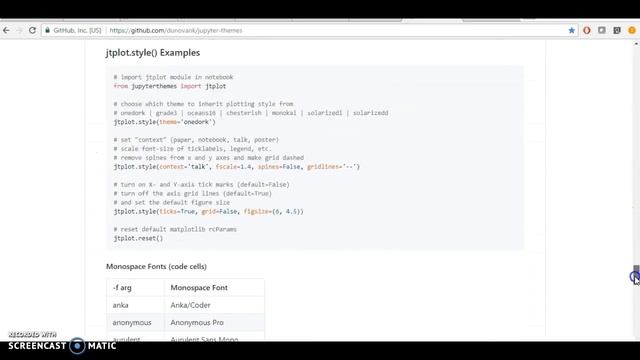Click the jtplot.style(ticks=True ...) code line
640x360 pixels.
click(209, 211)
